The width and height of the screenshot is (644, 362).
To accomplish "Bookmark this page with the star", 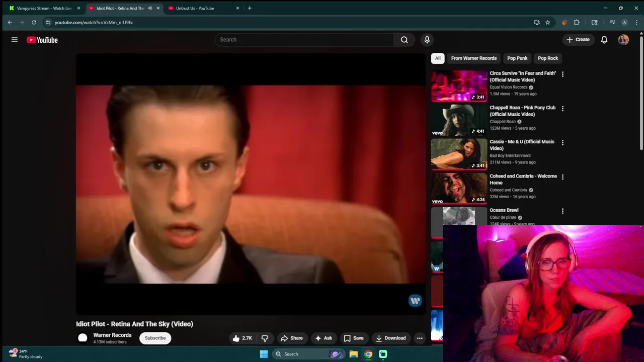I will [547, 22].
